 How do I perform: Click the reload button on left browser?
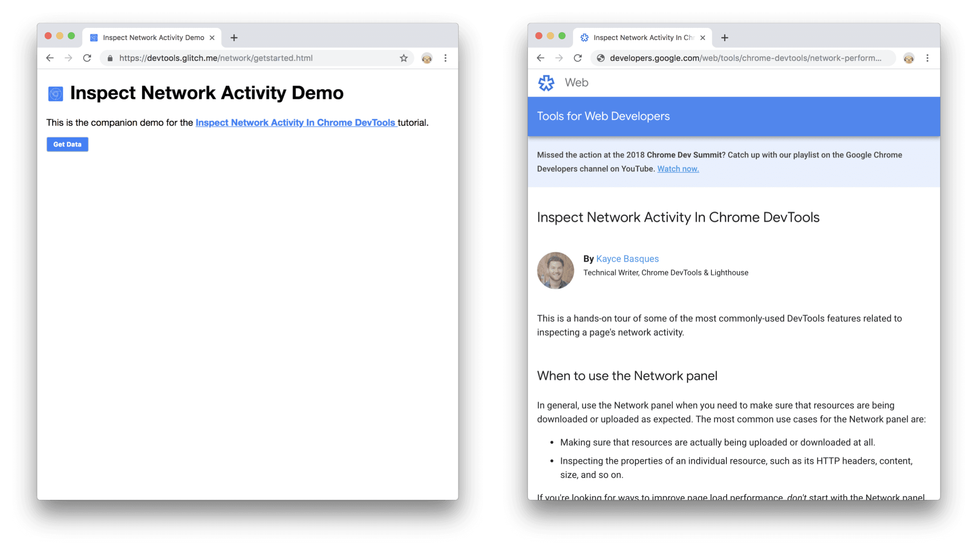tap(87, 58)
